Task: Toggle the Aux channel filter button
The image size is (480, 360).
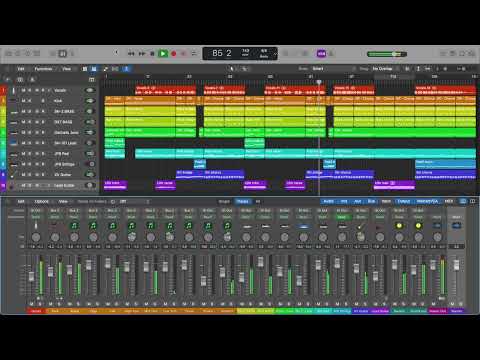Action: point(358,201)
